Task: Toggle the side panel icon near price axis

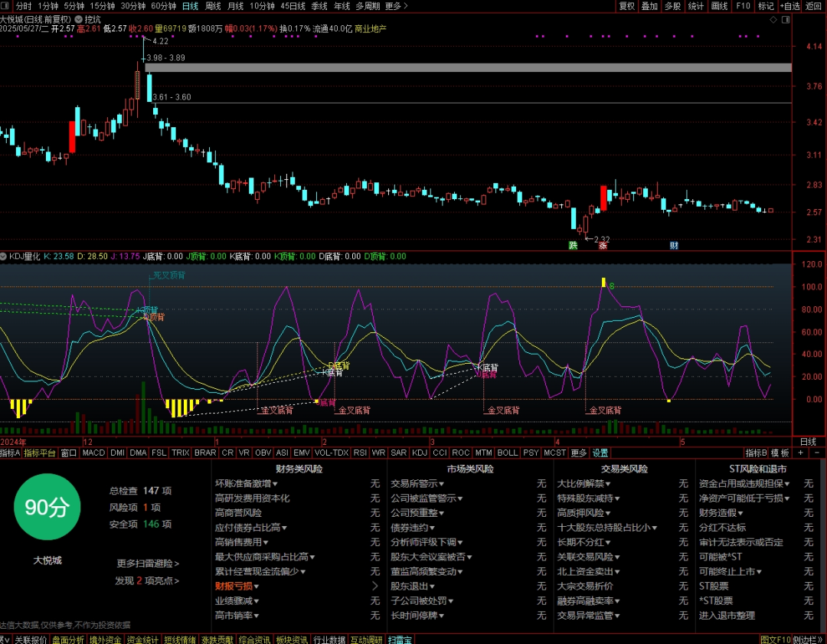Action: click(786, 19)
